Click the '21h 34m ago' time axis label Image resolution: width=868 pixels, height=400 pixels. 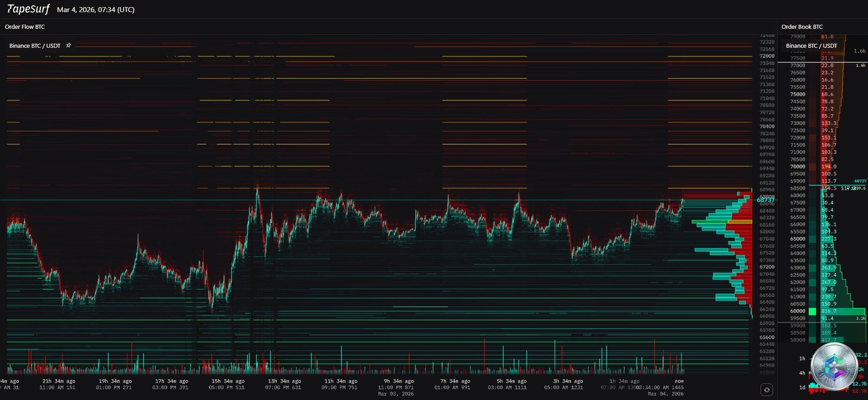[59, 381]
